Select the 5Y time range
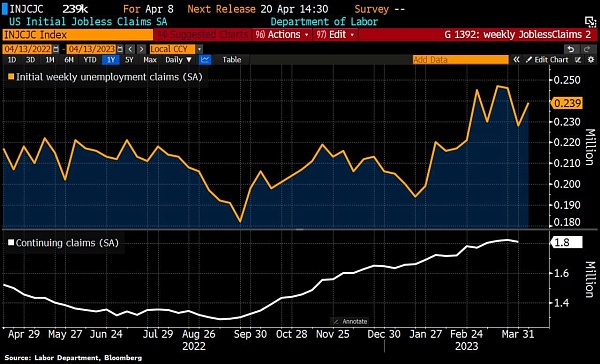The image size is (600, 364). (x=129, y=60)
